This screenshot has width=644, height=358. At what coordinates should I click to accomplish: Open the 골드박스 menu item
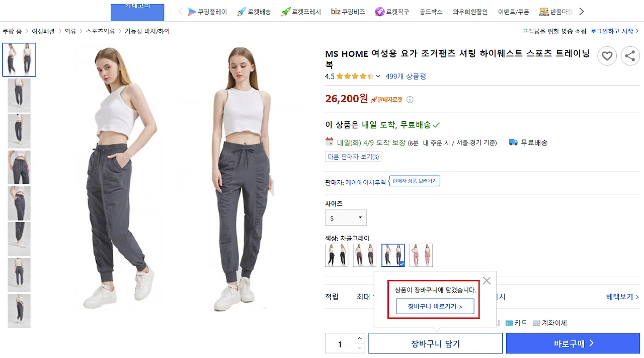(430, 11)
